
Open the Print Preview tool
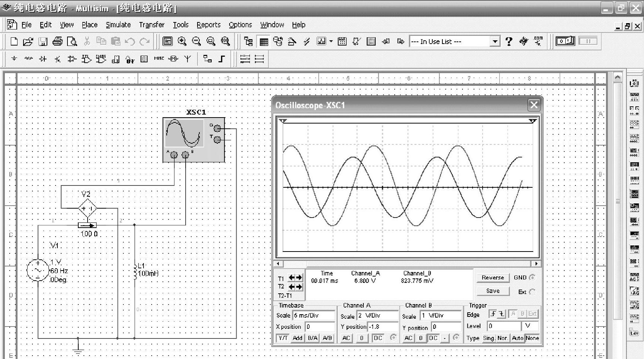72,41
